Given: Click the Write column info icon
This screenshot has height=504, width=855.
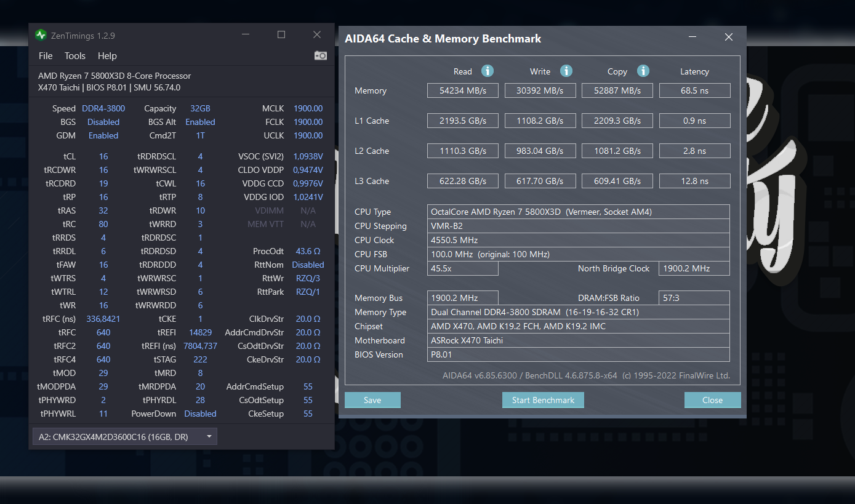Looking at the screenshot, I should 566,71.
